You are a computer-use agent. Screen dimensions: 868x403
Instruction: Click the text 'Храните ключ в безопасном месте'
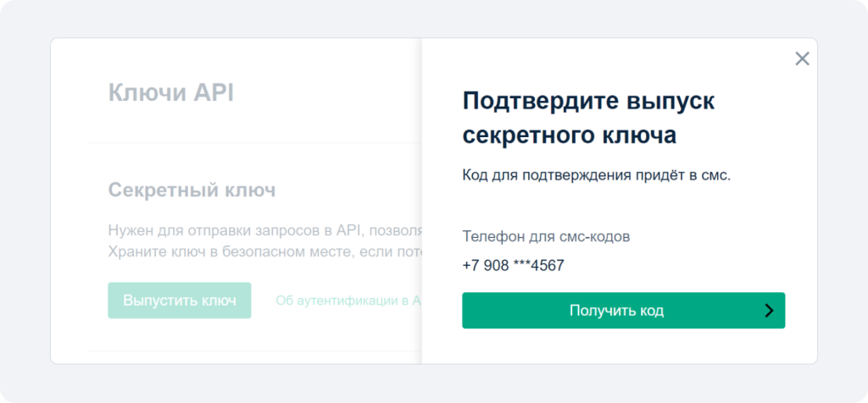pyautogui.click(x=232, y=251)
